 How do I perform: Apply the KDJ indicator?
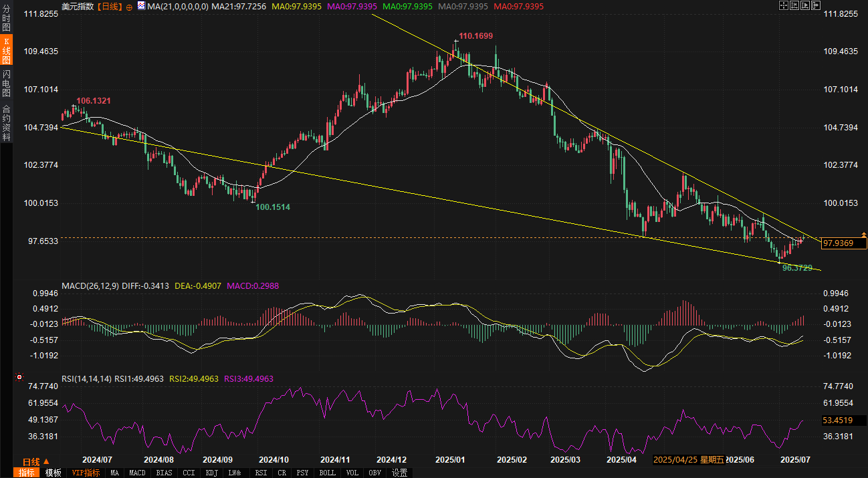[x=212, y=473]
